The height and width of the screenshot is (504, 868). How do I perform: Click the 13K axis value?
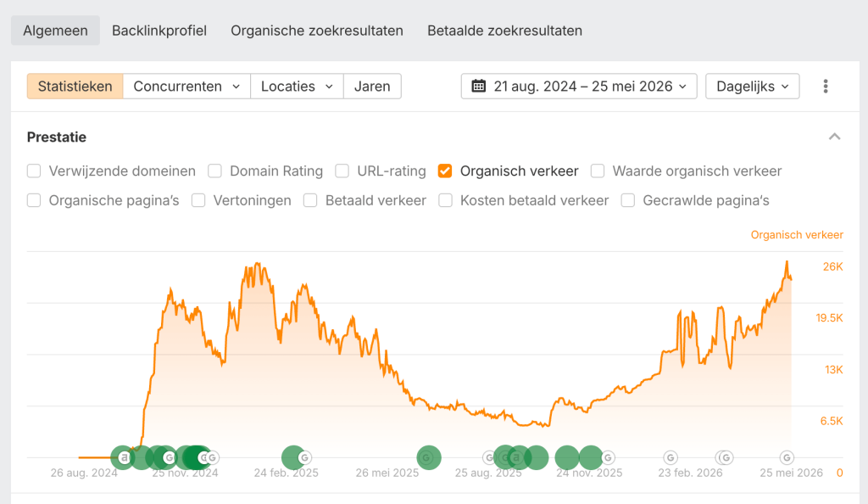(x=834, y=369)
